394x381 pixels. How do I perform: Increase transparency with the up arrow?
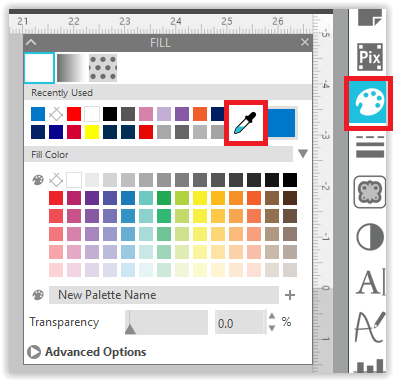click(x=272, y=316)
